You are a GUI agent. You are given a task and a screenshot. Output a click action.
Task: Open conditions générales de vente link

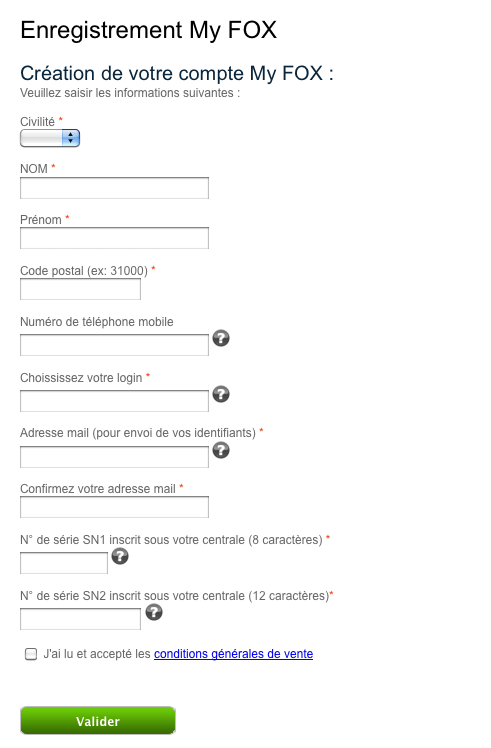click(233, 654)
